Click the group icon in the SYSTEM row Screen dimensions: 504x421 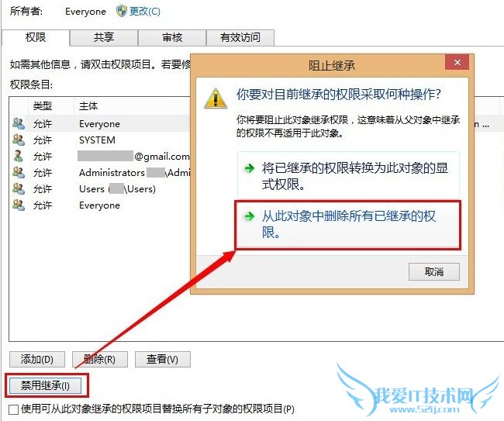coord(19,140)
